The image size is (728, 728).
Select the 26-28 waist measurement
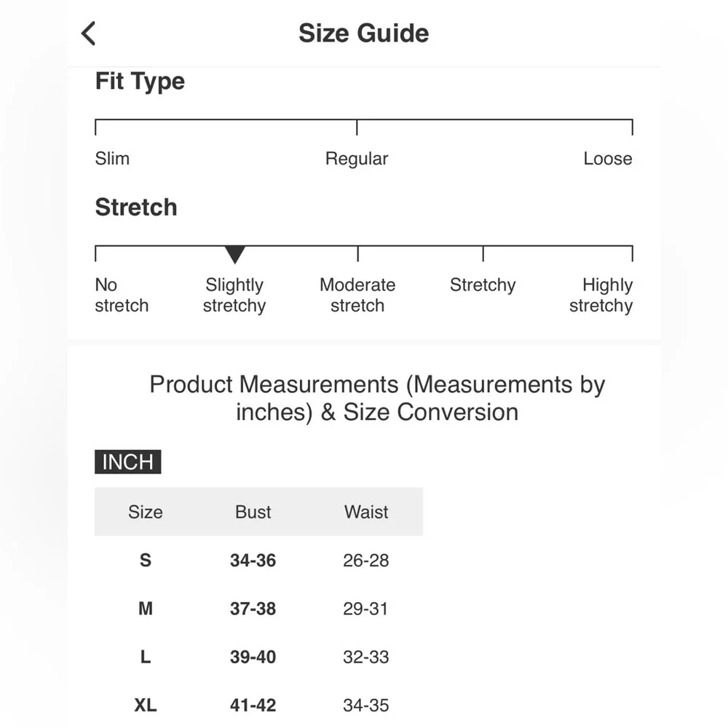point(366,561)
